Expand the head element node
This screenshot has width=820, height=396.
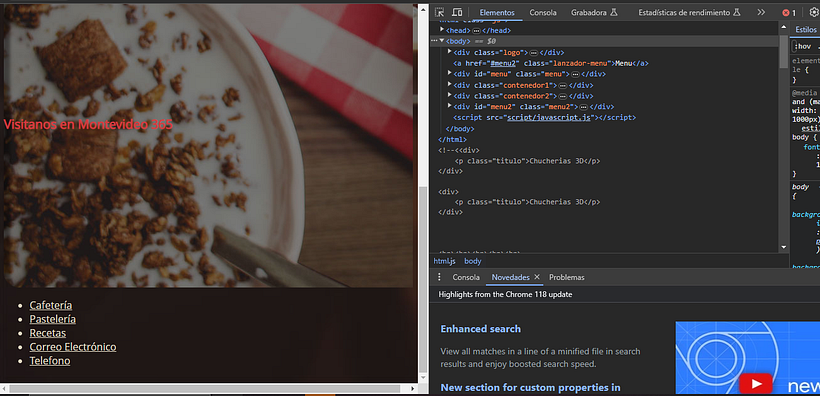point(442,30)
